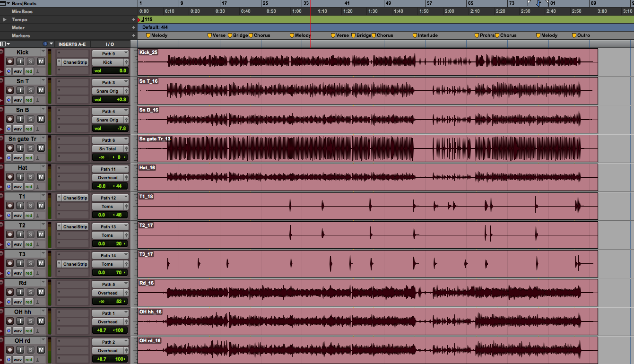Expand the Tempo ruler disclosure triangle
This screenshot has height=364, width=634.
(5, 19)
